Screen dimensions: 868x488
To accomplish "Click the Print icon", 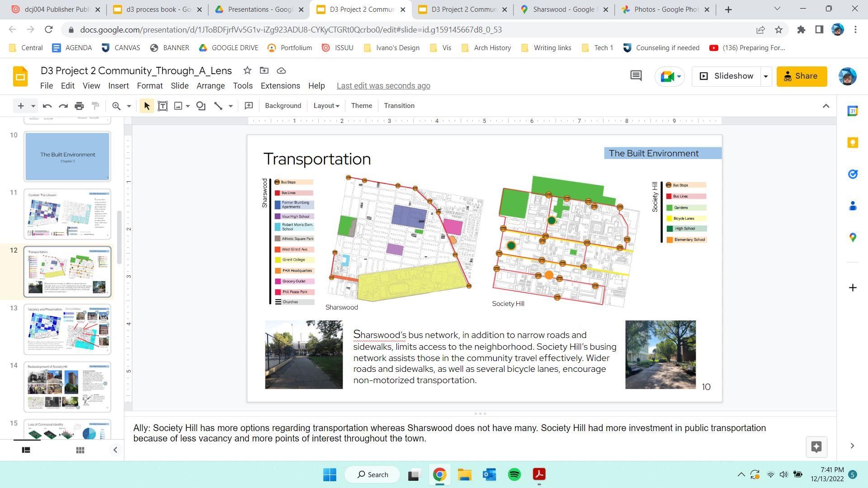I will coord(79,106).
